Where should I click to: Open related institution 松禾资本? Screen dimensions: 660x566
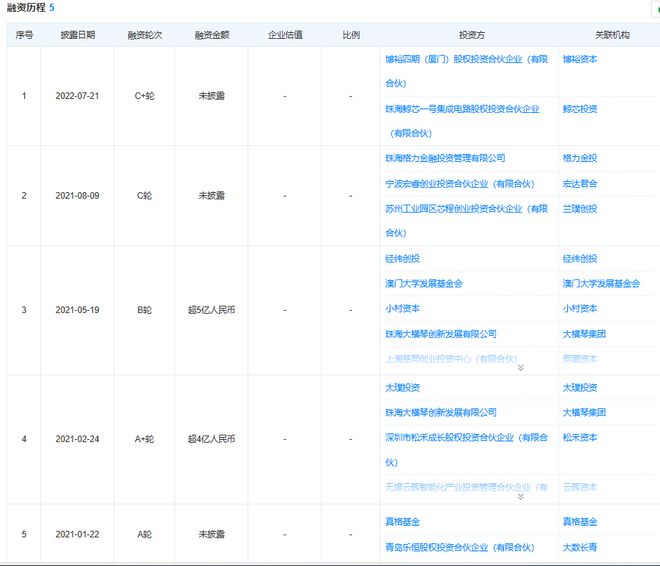pyautogui.click(x=580, y=438)
